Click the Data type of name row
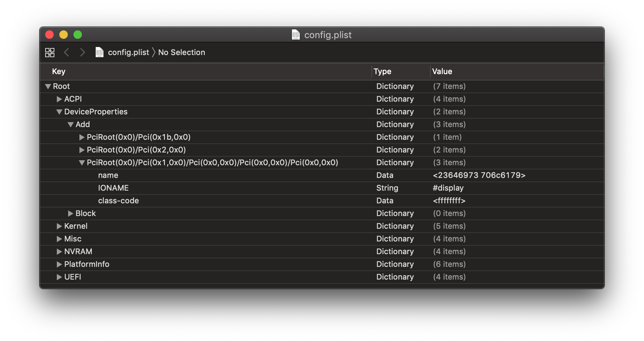 coord(385,175)
